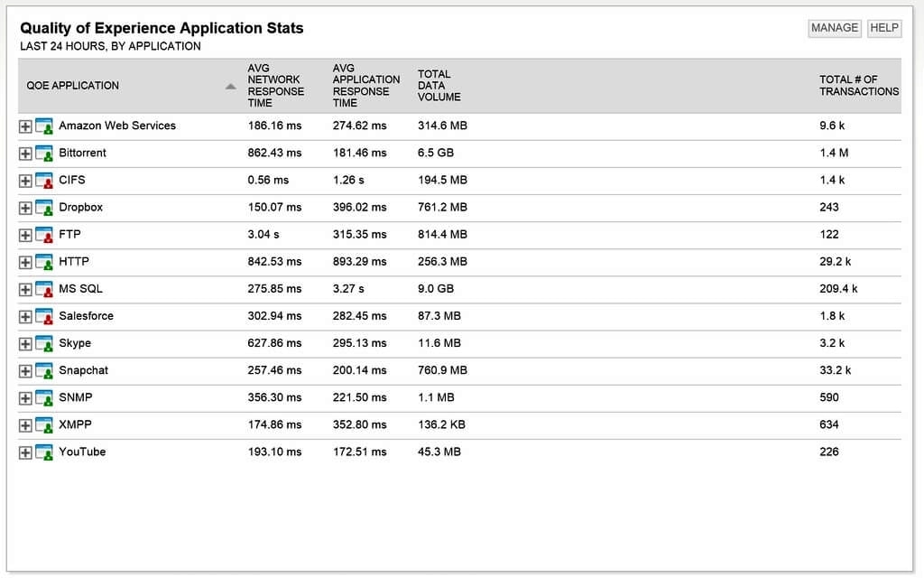Expand the HTTP application row
Screen dimensions: 924x578
[x=25, y=263]
